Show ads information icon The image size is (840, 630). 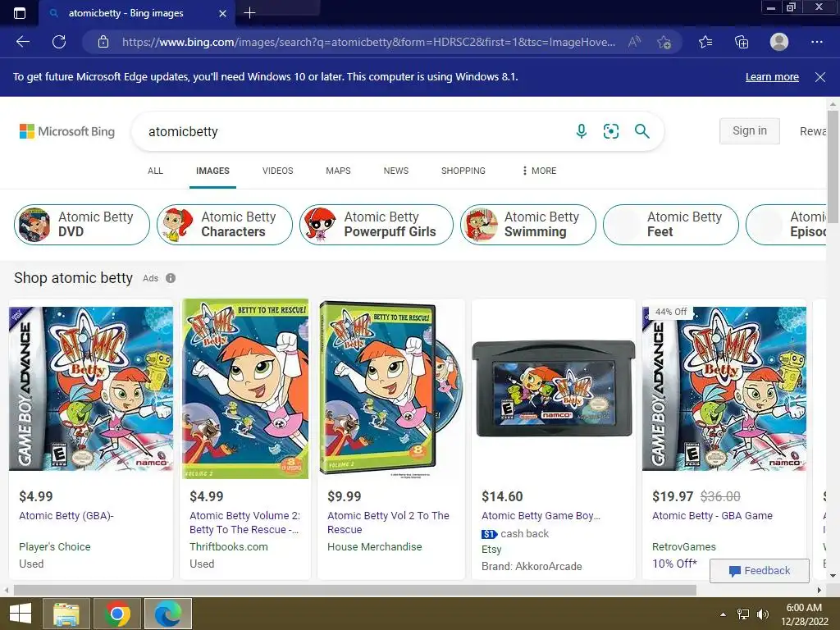coord(171,278)
